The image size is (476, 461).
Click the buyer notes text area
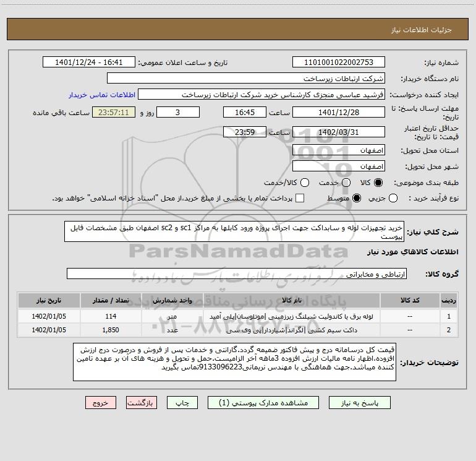(x=234, y=362)
